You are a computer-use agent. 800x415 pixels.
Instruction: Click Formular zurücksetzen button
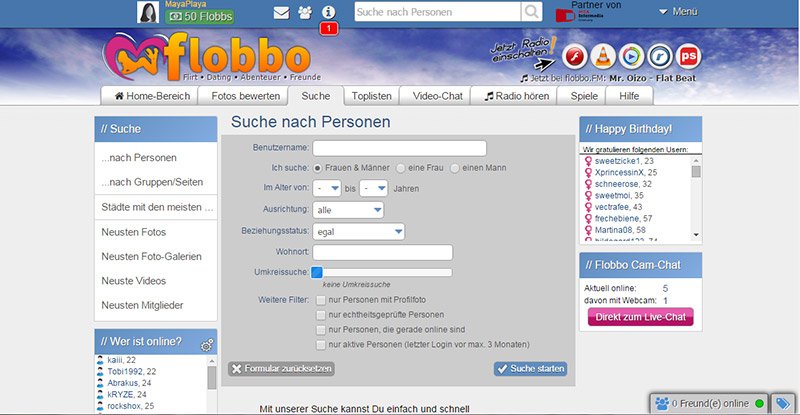(x=282, y=369)
